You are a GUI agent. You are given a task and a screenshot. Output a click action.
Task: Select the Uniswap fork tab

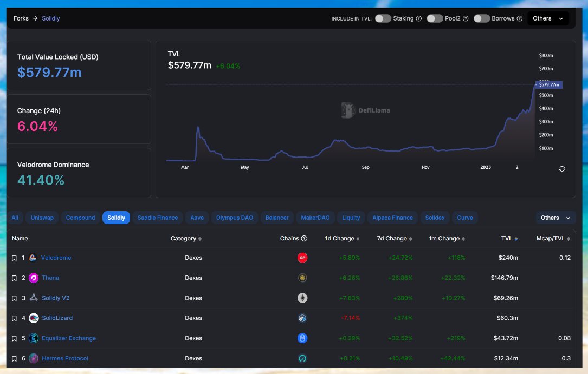coord(42,218)
